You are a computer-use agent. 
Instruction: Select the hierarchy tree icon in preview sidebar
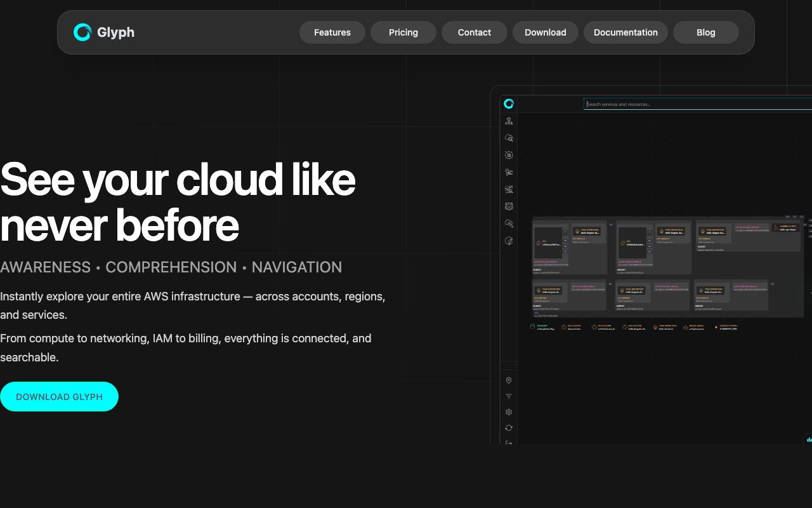(509, 121)
